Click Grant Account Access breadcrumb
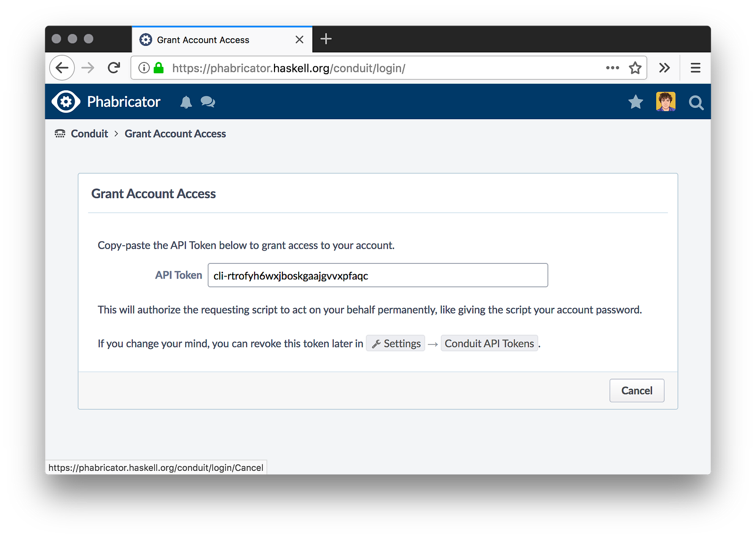756x539 pixels. point(175,134)
